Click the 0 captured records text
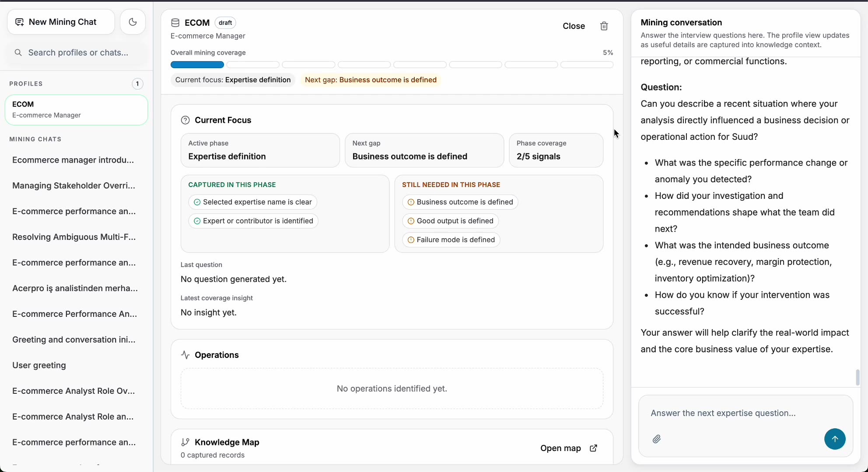Screen dimensions: 868x472 coord(213,455)
